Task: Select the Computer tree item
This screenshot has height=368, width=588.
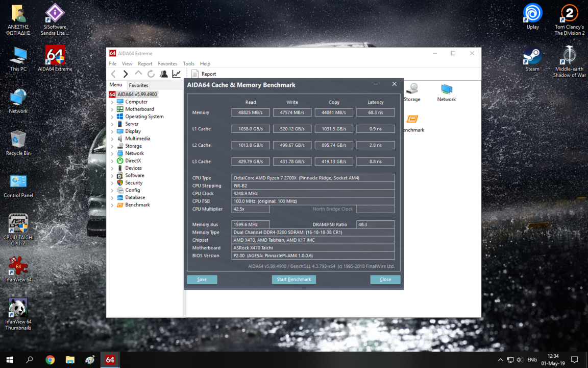Action: click(132, 102)
